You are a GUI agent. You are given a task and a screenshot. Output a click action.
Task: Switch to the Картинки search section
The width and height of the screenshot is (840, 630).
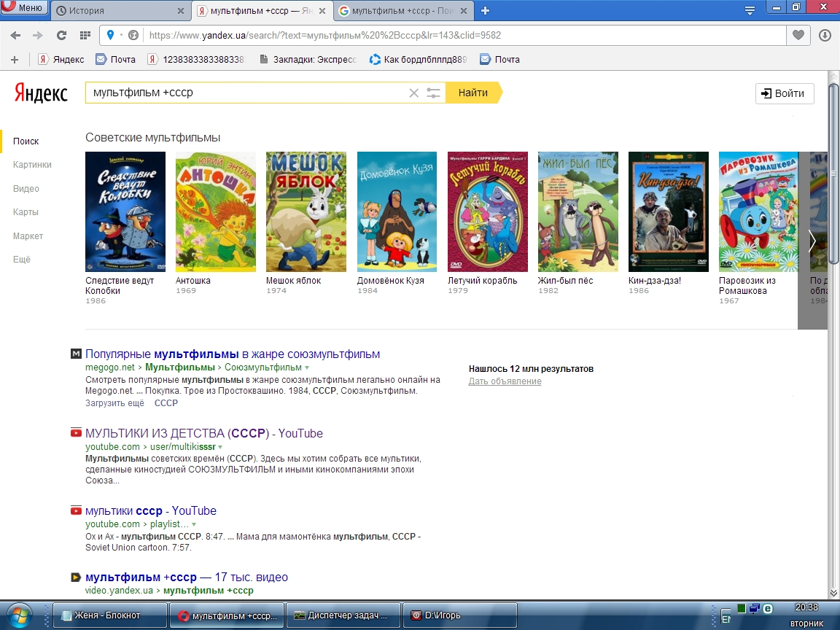click(x=32, y=165)
